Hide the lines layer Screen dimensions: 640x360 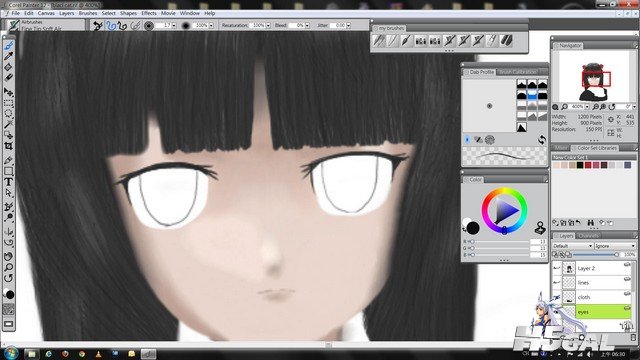tap(557, 282)
